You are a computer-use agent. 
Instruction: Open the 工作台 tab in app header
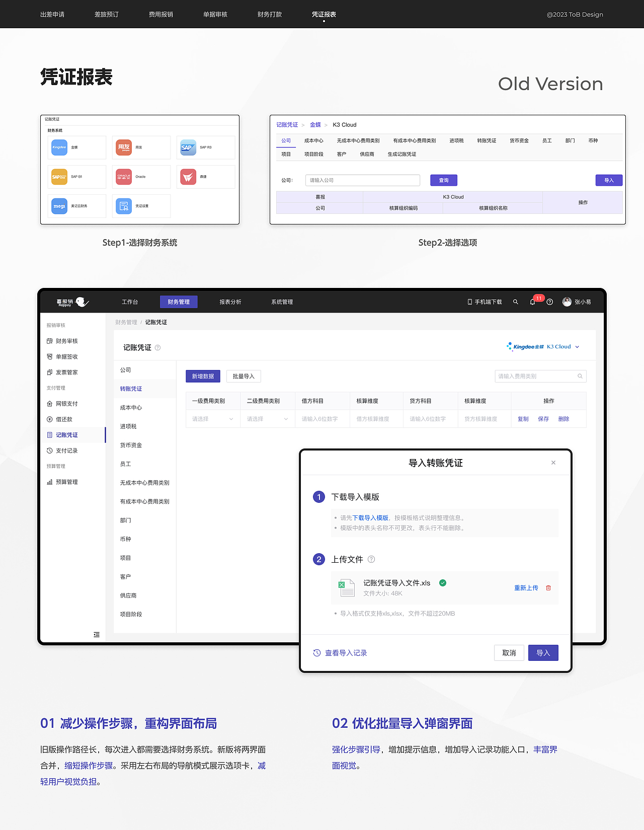(130, 302)
